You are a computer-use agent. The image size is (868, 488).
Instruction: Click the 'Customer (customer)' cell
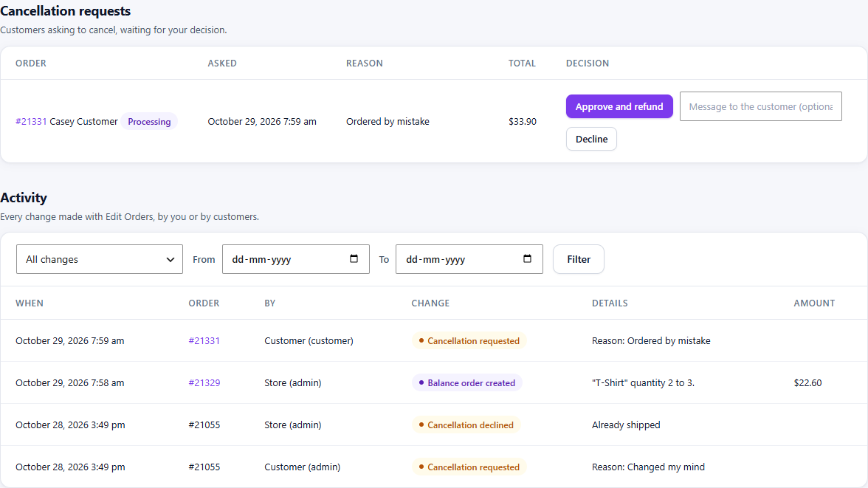coord(309,340)
